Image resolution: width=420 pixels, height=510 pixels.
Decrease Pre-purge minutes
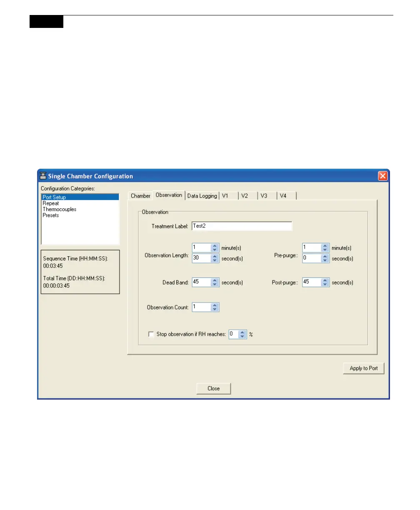[x=325, y=250]
